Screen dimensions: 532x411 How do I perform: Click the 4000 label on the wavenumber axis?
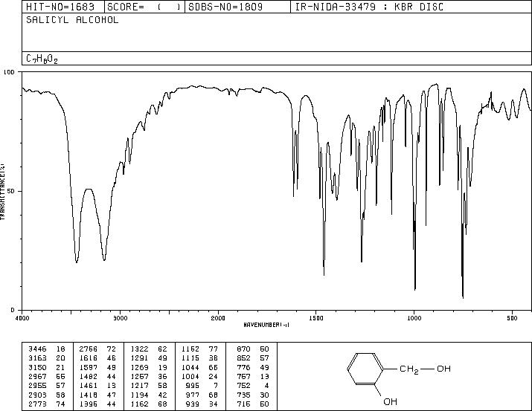tap(22, 318)
